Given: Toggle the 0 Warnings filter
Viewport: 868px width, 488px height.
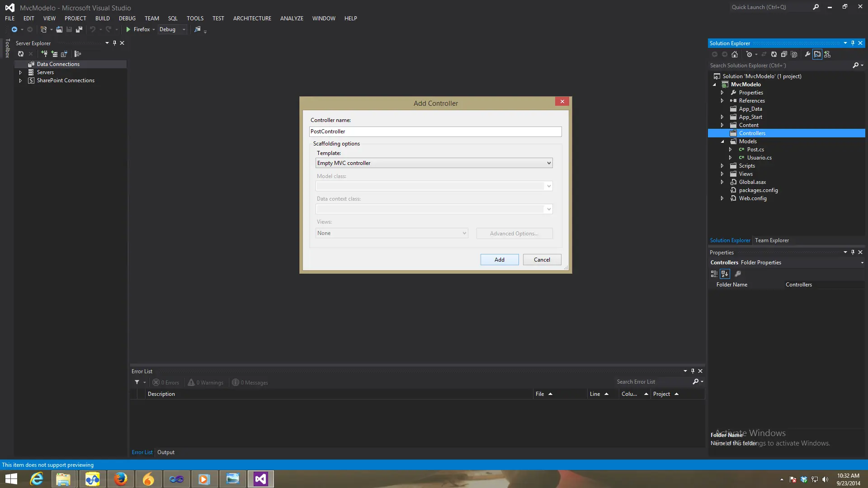Looking at the screenshot, I should (206, 383).
